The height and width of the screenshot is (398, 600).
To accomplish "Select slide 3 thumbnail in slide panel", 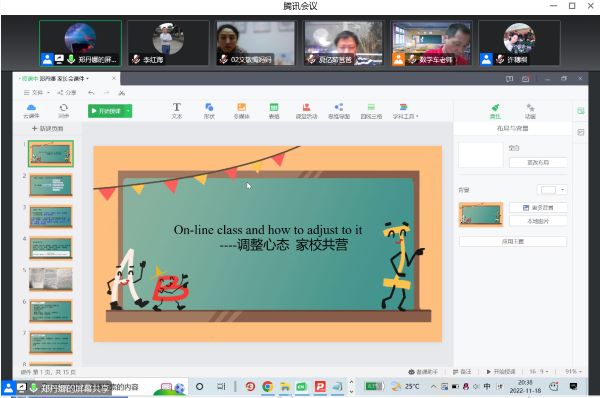I will coord(51,216).
